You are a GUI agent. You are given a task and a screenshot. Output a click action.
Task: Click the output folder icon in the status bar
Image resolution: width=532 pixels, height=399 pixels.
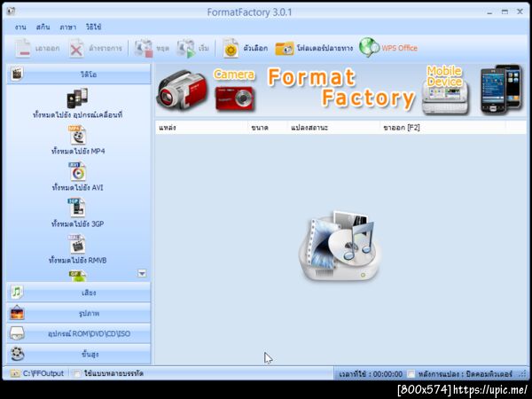point(14,373)
